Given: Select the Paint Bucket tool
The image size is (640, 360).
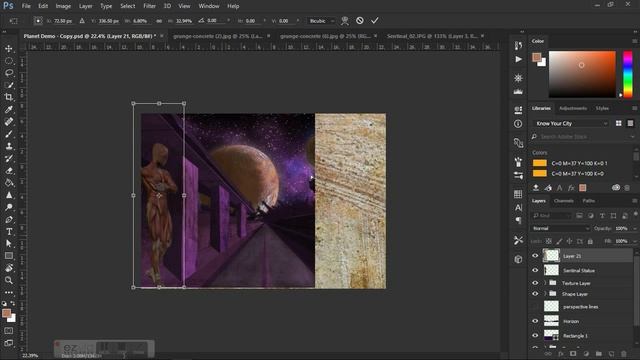Looking at the screenshot, I should (x=9, y=183).
